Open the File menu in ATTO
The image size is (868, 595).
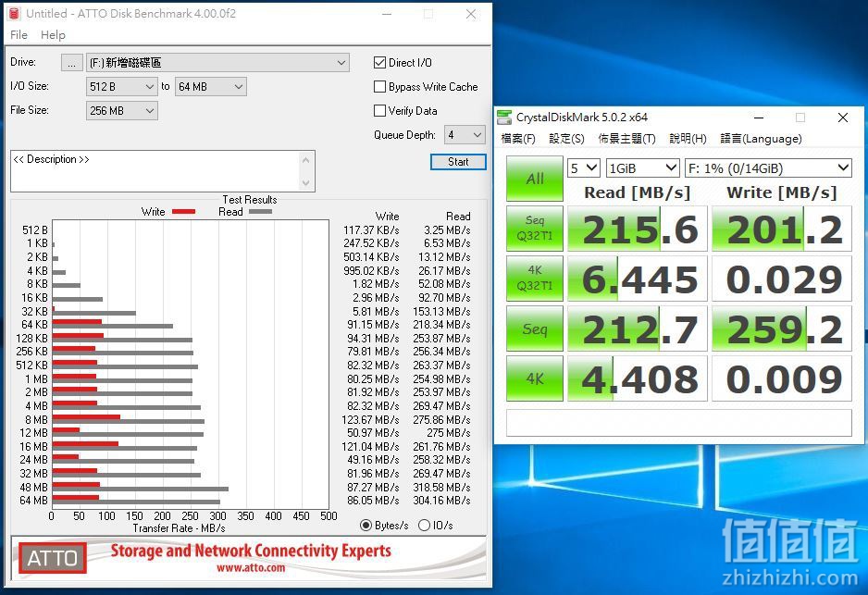(19, 35)
